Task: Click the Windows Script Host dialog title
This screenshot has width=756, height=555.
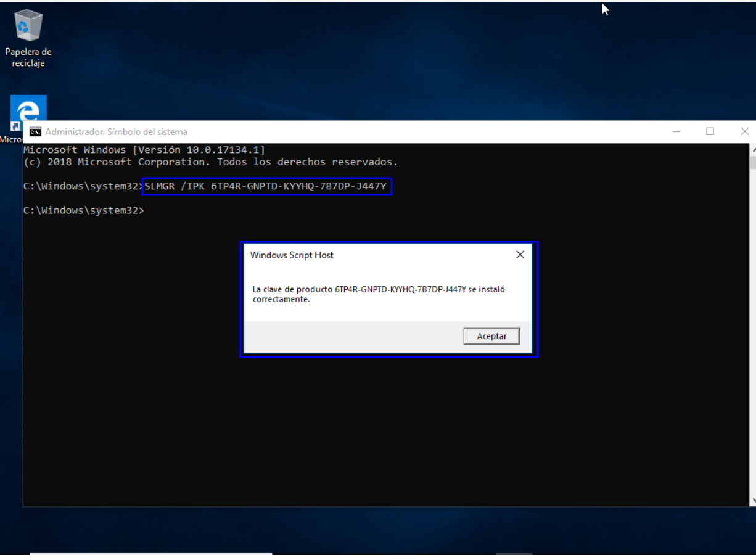Action: coord(292,255)
